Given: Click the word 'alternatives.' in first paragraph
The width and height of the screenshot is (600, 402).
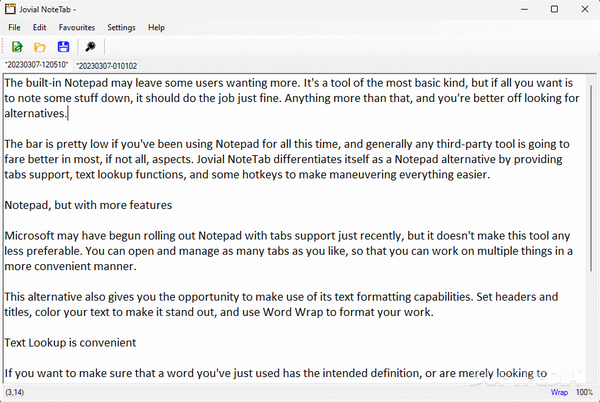Looking at the screenshot, I should (x=36, y=113).
